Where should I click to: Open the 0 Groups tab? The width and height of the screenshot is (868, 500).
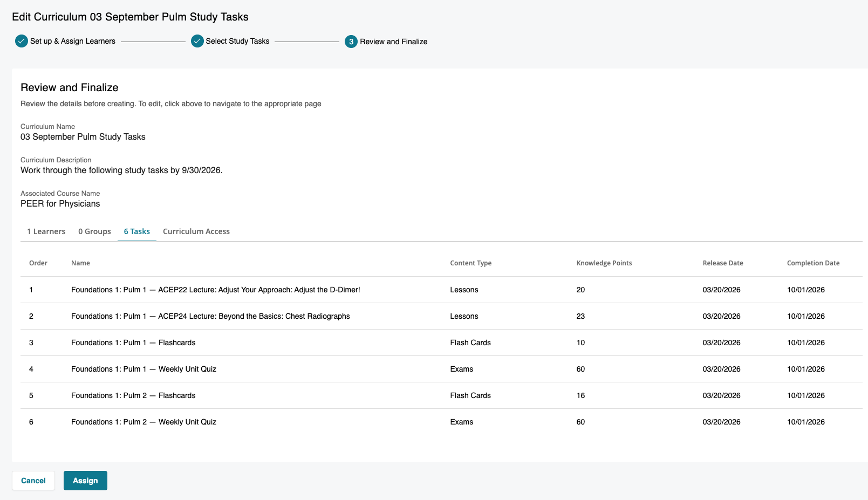click(x=94, y=231)
